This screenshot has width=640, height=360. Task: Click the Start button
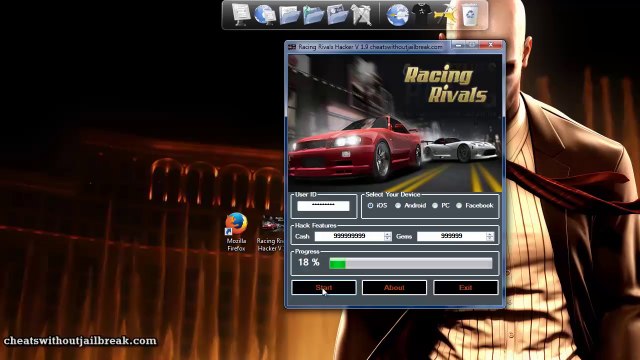(324, 287)
